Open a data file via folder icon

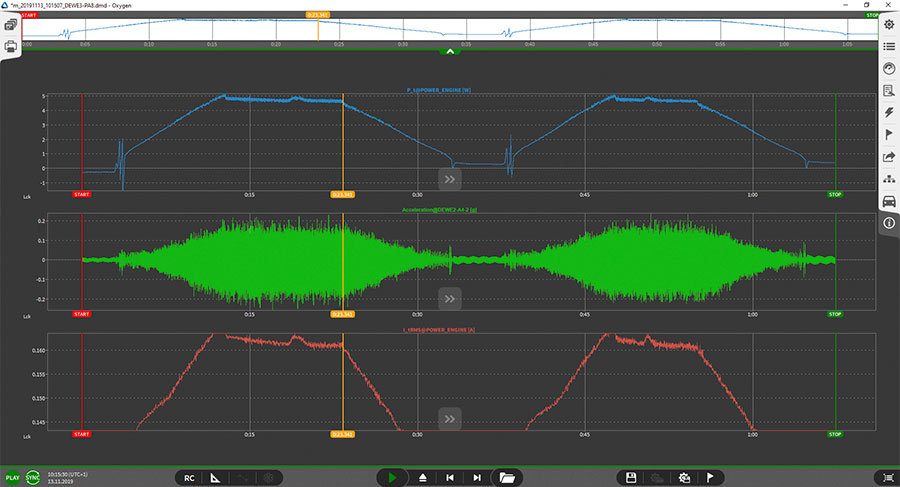click(507, 478)
